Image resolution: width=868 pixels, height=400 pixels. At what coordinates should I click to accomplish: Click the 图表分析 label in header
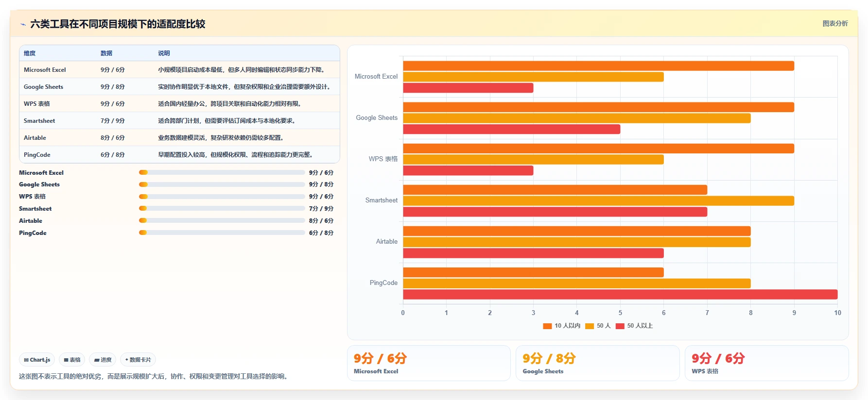point(835,23)
